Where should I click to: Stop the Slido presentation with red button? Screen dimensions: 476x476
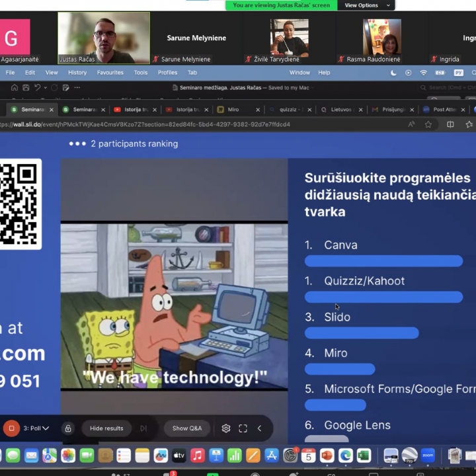(x=11, y=428)
